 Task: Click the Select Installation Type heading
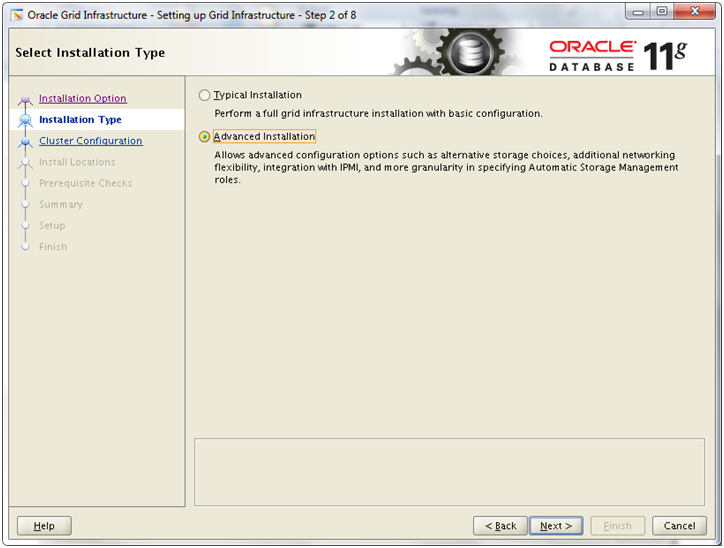coord(90,53)
